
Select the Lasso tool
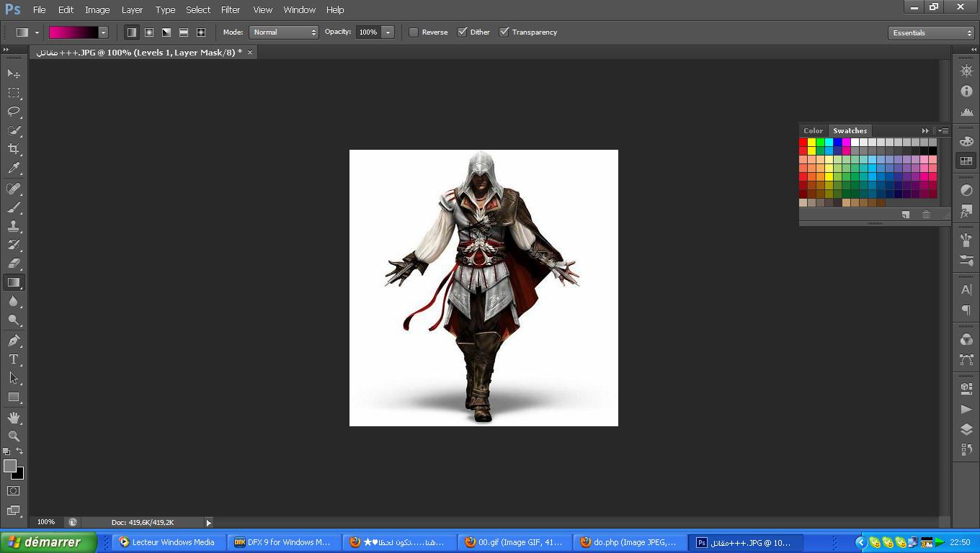(x=14, y=112)
